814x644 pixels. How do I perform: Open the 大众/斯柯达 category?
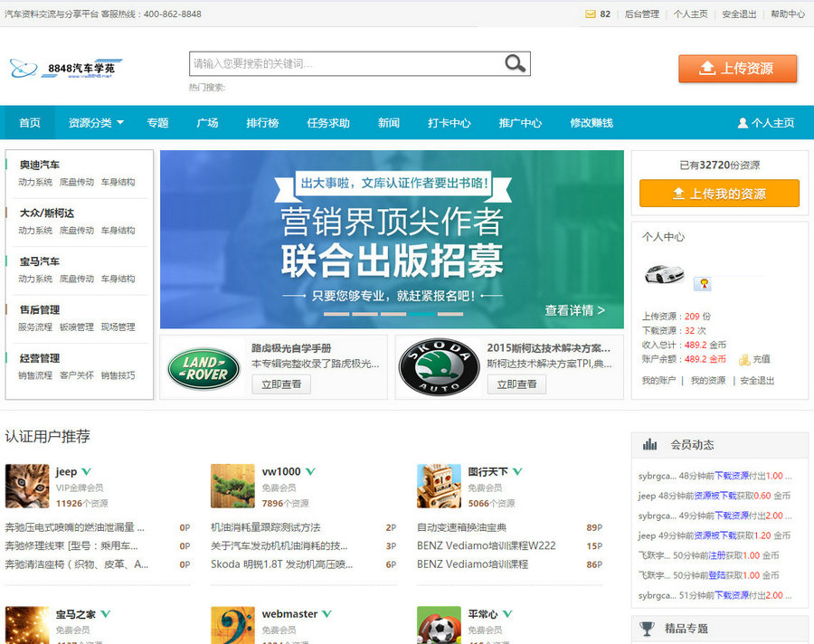(47, 213)
